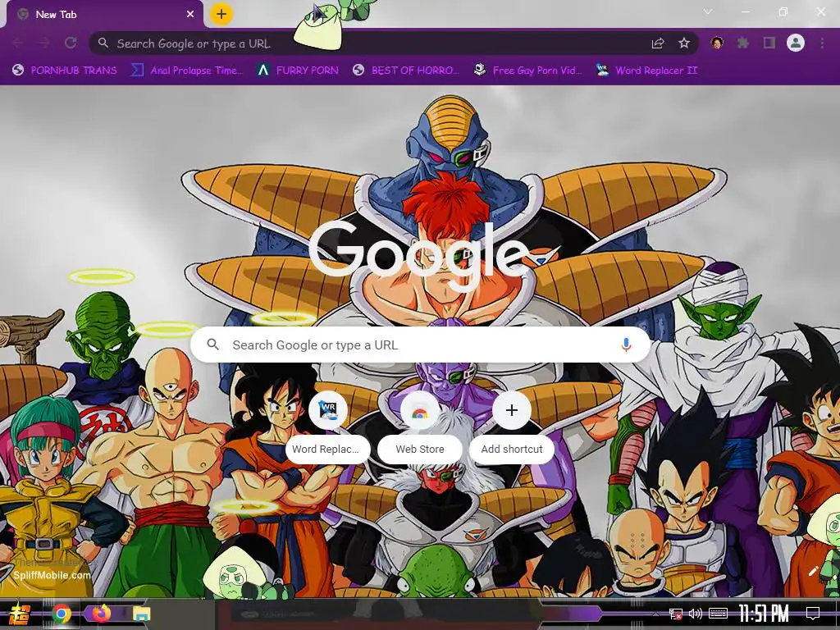Open the Chrome three-dot menu
The height and width of the screenshot is (630, 840).
coord(822,43)
